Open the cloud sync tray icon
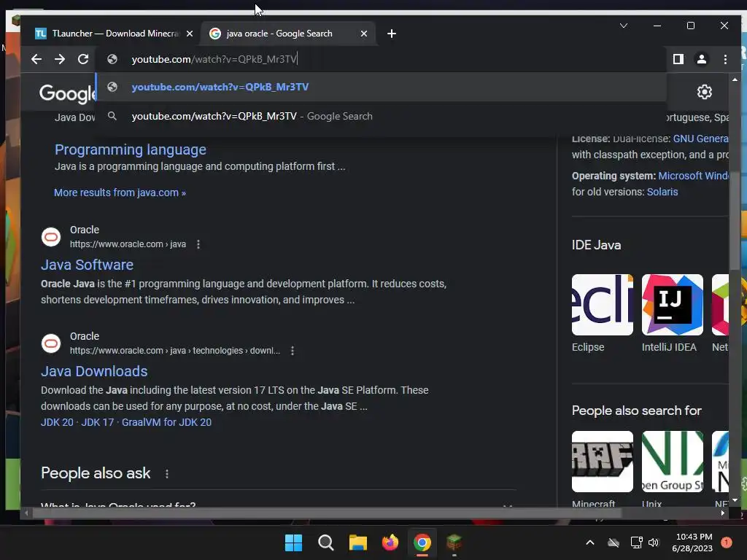The width and height of the screenshot is (747, 560). (x=614, y=542)
